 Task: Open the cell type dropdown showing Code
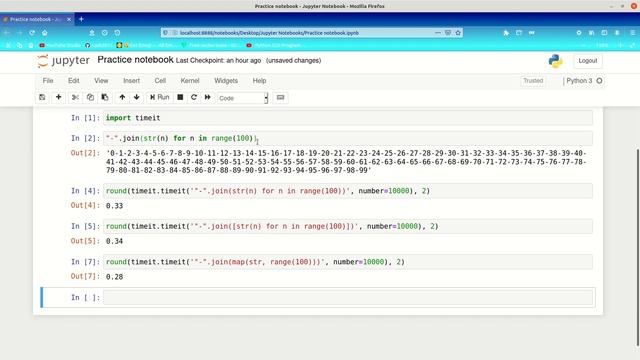point(242,98)
